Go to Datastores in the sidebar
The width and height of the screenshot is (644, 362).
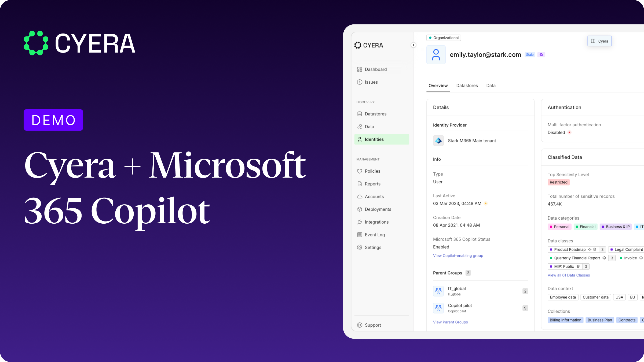[382, 114]
